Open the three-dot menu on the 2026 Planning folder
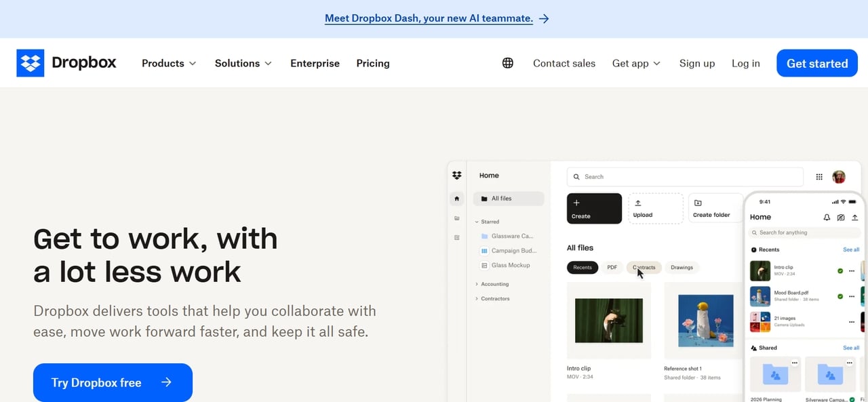Screen dimensions: 868x402 (x=794, y=363)
